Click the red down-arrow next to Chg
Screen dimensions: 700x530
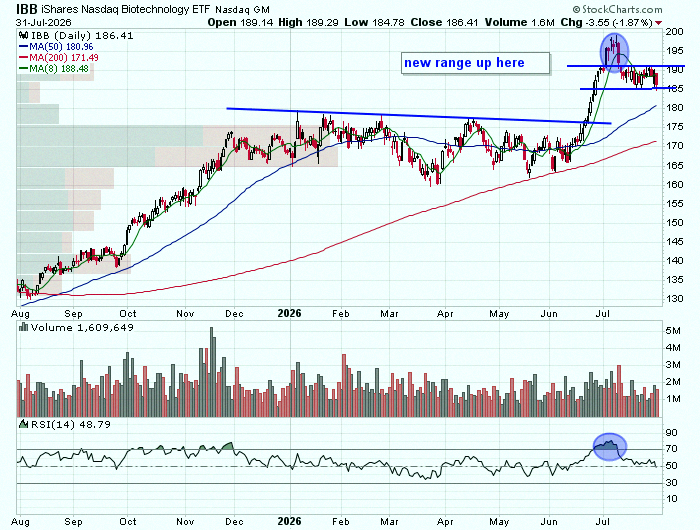click(659, 23)
